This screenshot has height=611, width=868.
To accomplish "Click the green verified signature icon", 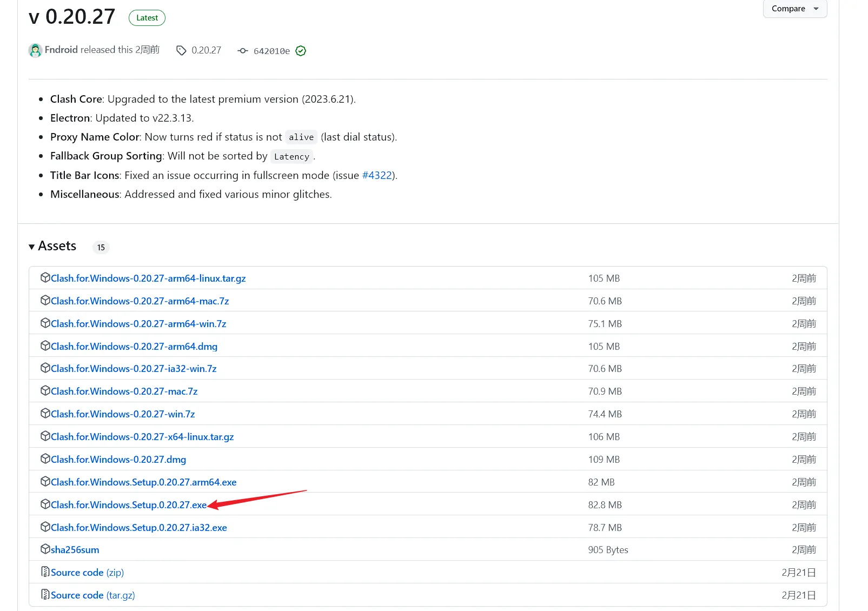I will coord(301,51).
